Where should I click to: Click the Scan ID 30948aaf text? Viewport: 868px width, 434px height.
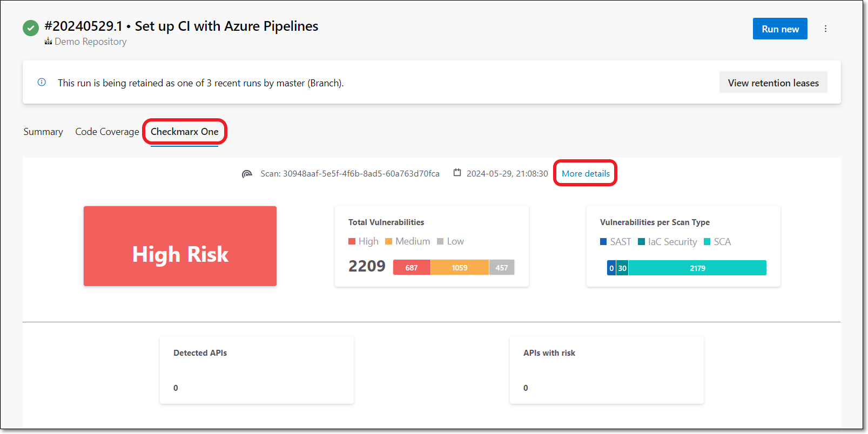(x=350, y=173)
